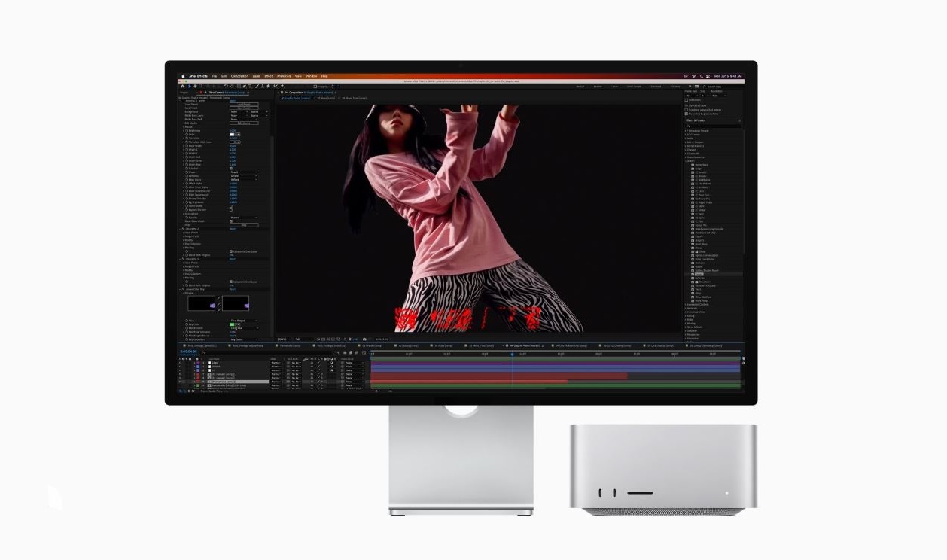The width and height of the screenshot is (947, 560).
Task: Open the Effect menu
Action: [269, 76]
